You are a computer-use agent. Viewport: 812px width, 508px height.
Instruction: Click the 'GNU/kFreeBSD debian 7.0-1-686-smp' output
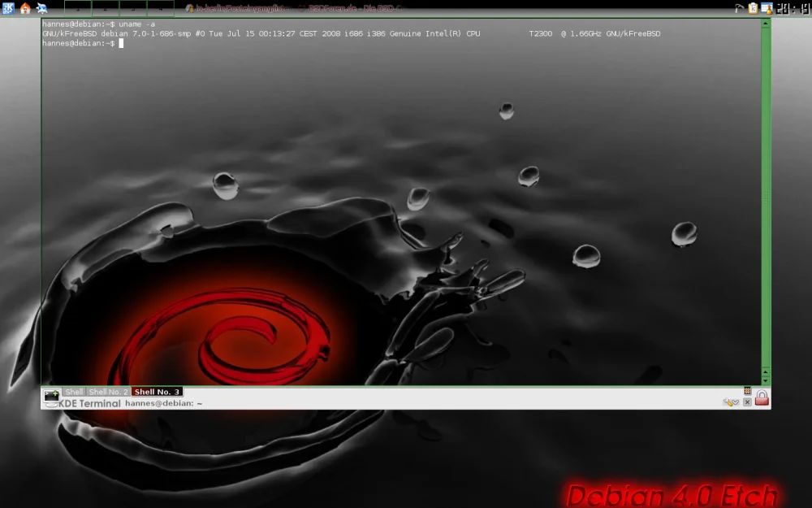[116, 33]
